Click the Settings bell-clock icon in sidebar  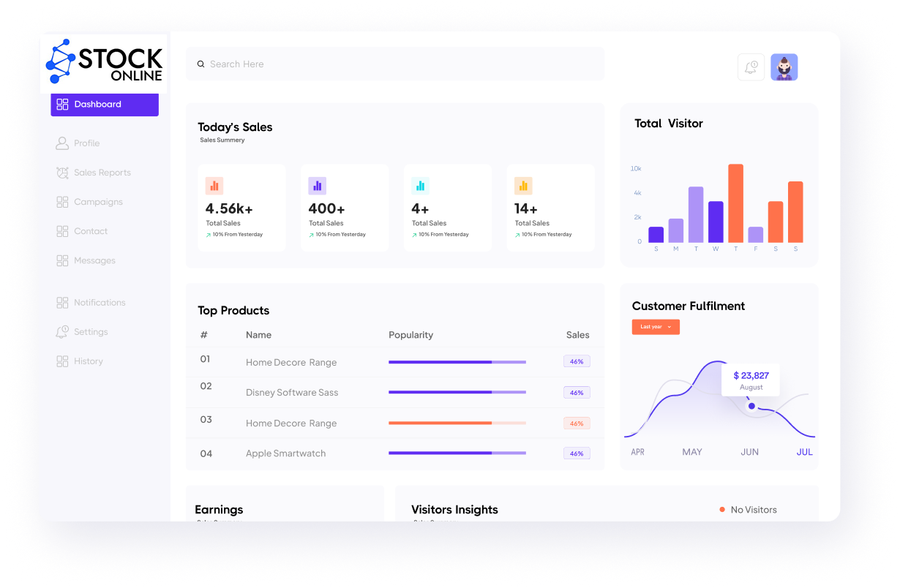click(62, 332)
